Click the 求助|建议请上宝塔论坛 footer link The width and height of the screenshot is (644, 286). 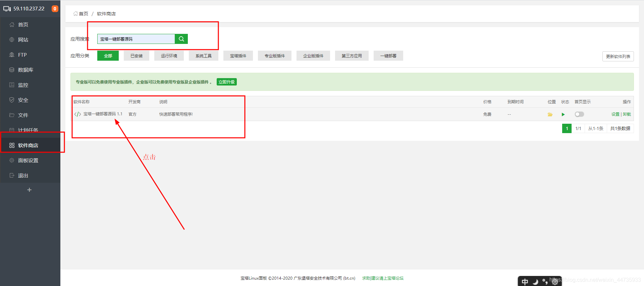[x=383, y=278]
